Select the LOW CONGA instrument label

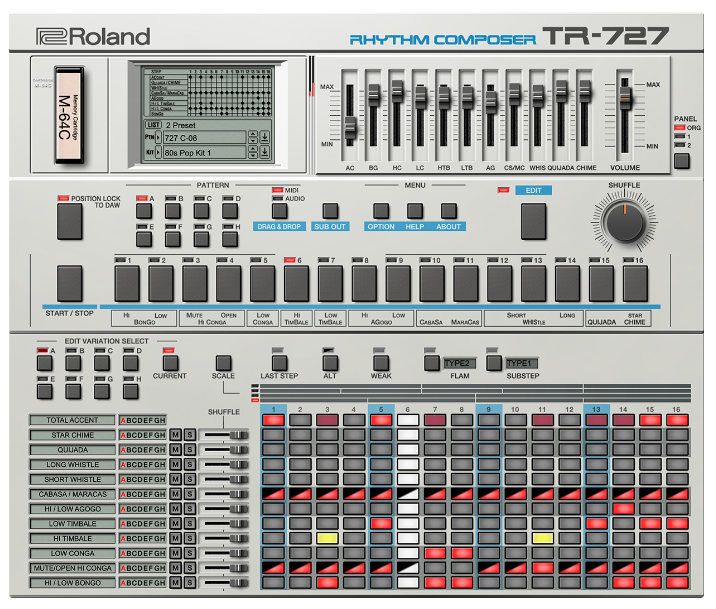(x=72, y=553)
